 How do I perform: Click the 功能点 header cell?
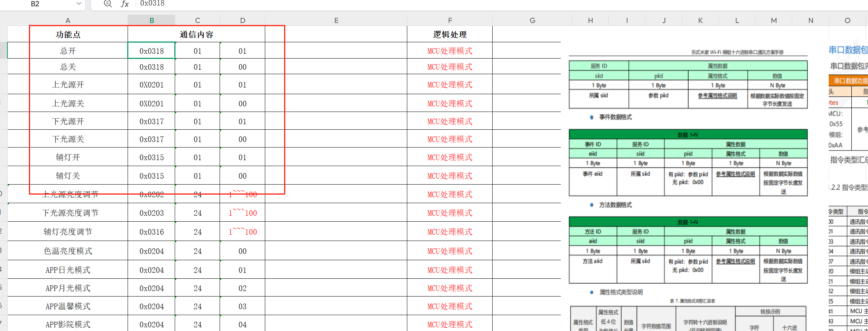[68, 34]
